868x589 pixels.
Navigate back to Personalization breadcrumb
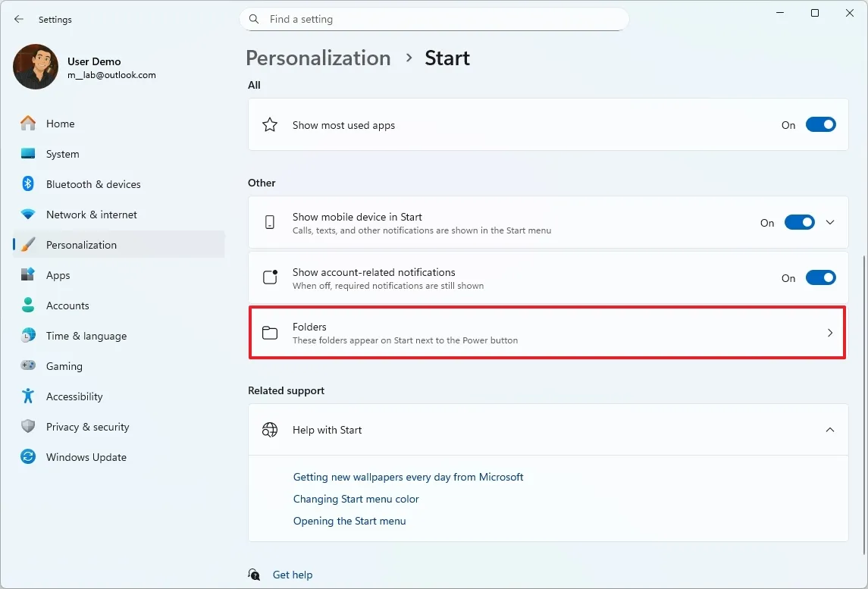coord(318,58)
